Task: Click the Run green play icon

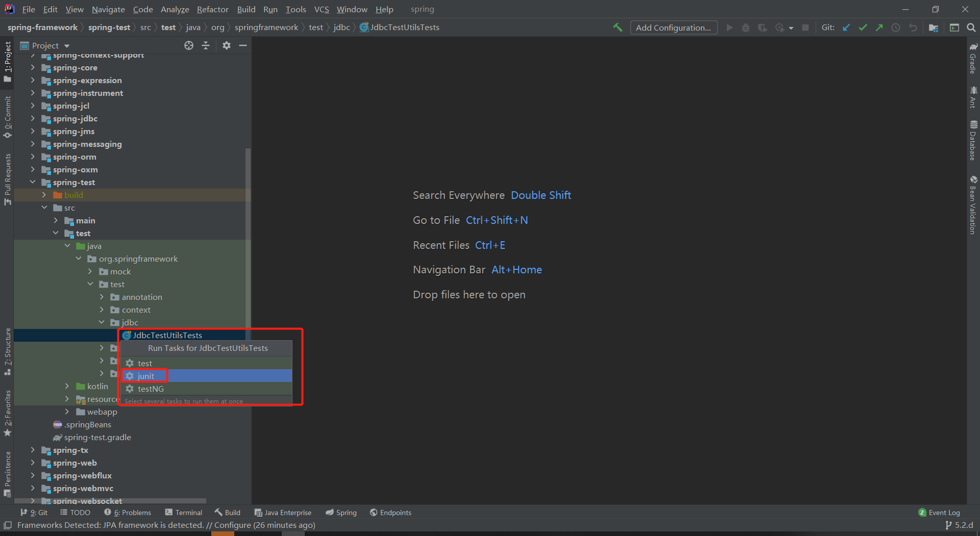Action: coord(729,28)
